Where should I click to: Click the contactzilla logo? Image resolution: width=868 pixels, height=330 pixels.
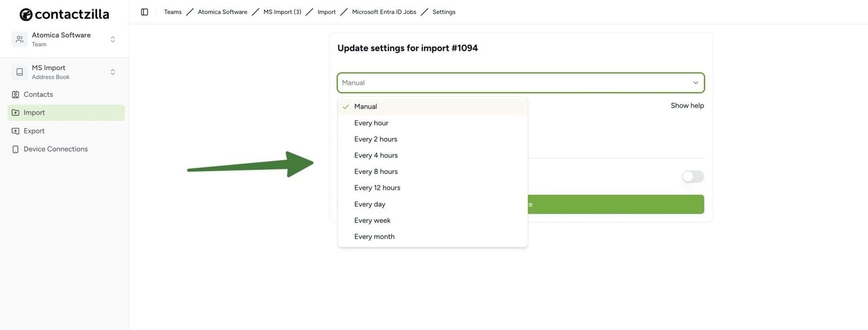[x=64, y=14]
